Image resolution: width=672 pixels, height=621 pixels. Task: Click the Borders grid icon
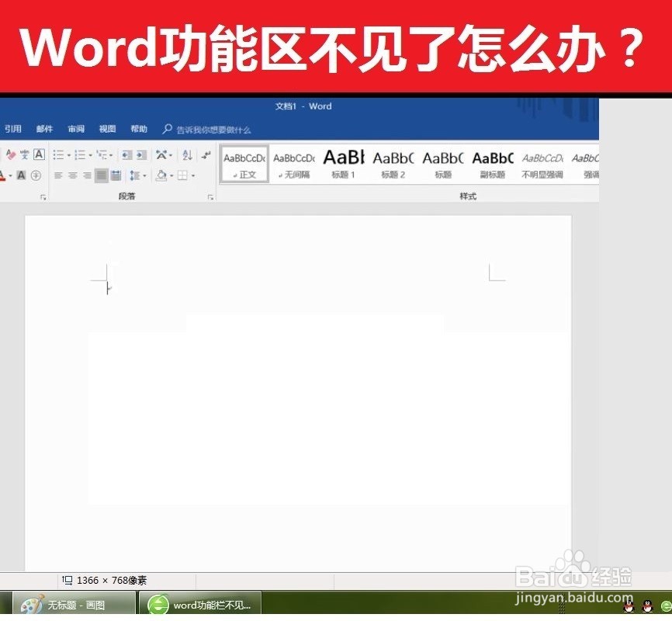[182, 175]
